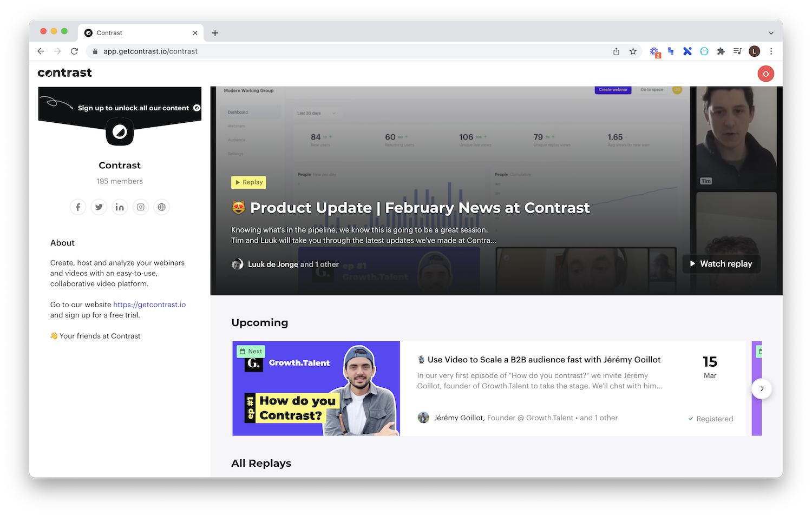Open the How do you Contrast thumbnail
This screenshot has height=516, width=812.
[x=316, y=388]
